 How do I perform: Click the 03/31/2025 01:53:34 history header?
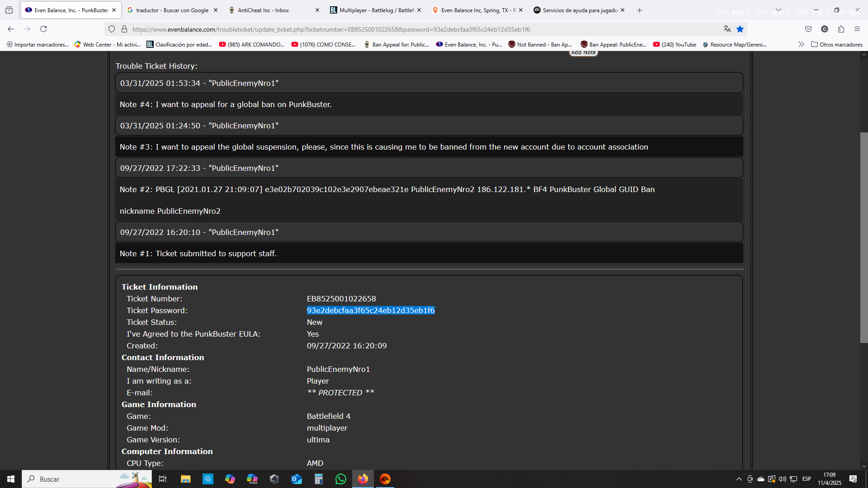429,83
